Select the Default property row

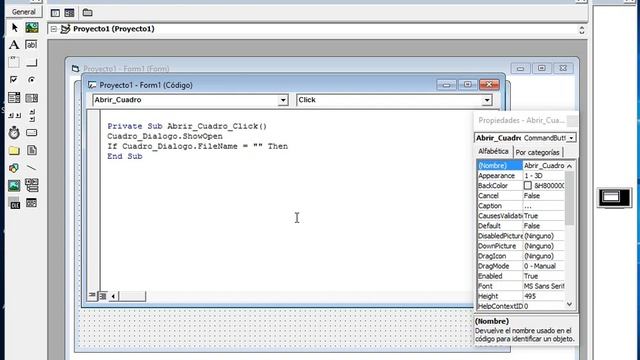tap(521, 226)
